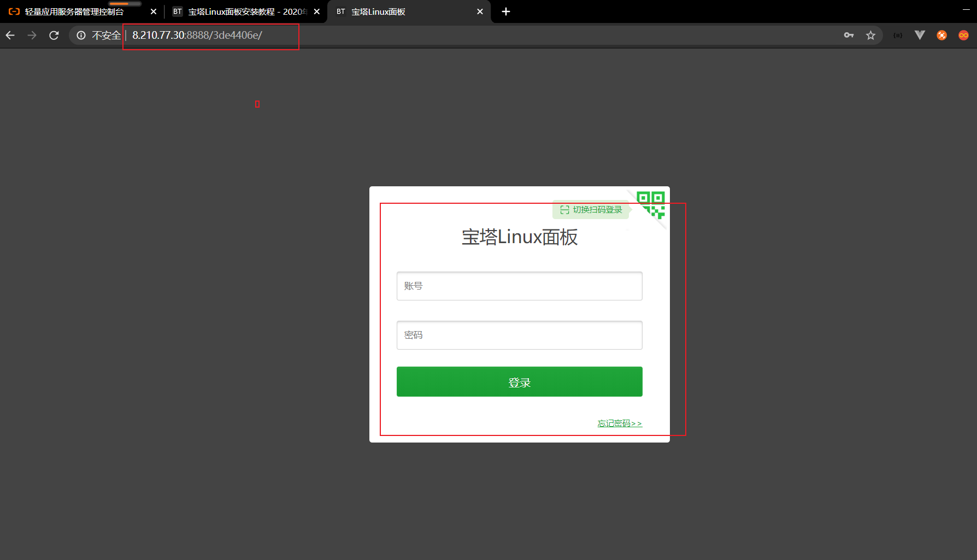
Task: Open a new browser tab
Action: tap(506, 11)
